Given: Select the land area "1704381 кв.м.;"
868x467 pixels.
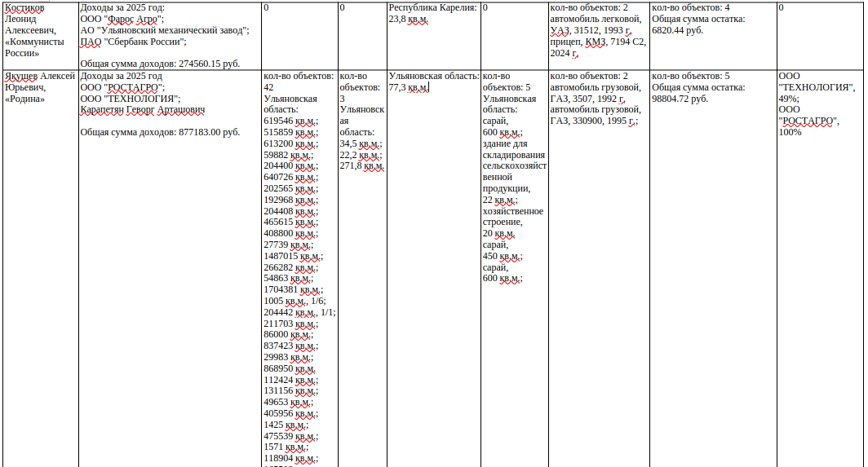Looking at the screenshot, I should [x=294, y=289].
